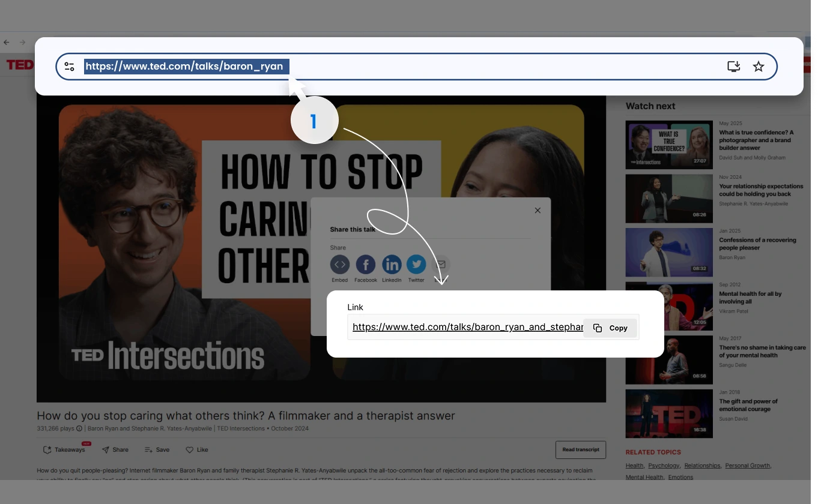The image size is (818, 504).
Task: Share the talk on LinkedIn
Action: (x=392, y=265)
